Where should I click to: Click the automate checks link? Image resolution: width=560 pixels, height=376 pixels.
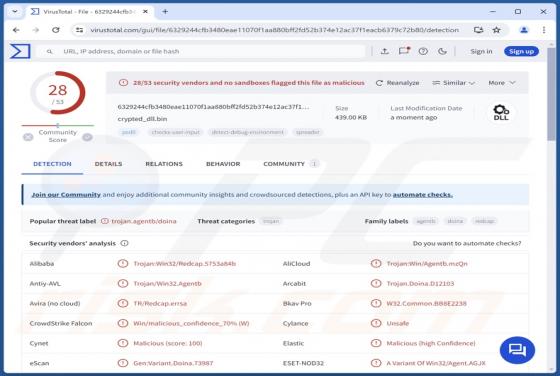click(422, 195)
